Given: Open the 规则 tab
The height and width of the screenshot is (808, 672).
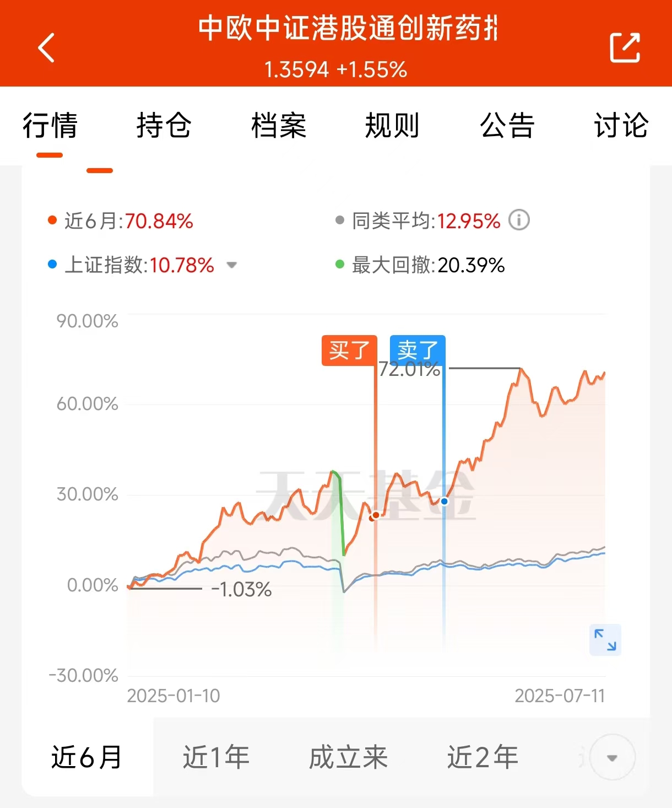Looking at the screenshot, I should coord(392,125).
